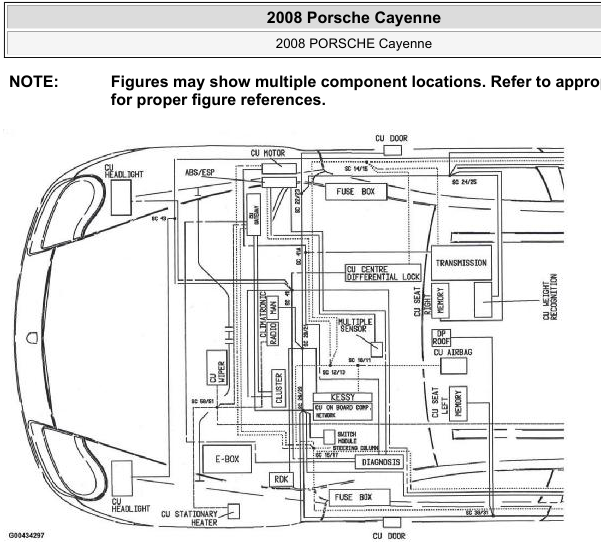Click the upper "FUSE BOX" box

point(356,192)
